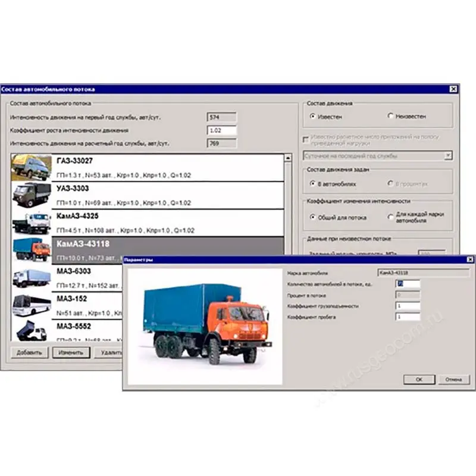476x476 pixels.
Task: Select the blue КамАЗ-43118 truck icon
Action: pyautogui.click(x=31, y=250)
